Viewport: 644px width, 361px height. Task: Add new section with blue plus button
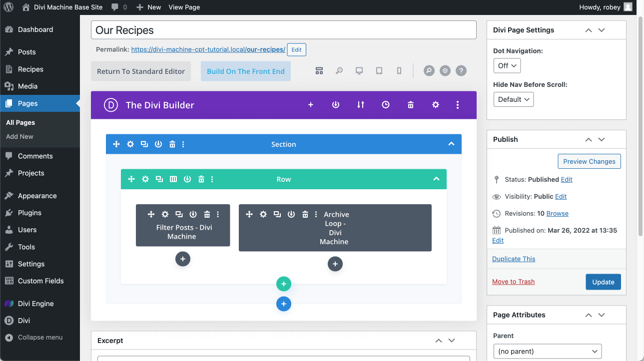click(x=284, y=304)
